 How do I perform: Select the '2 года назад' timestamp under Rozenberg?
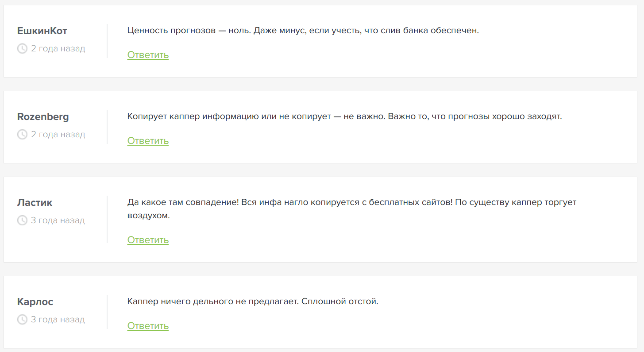[x=57, y=134]
